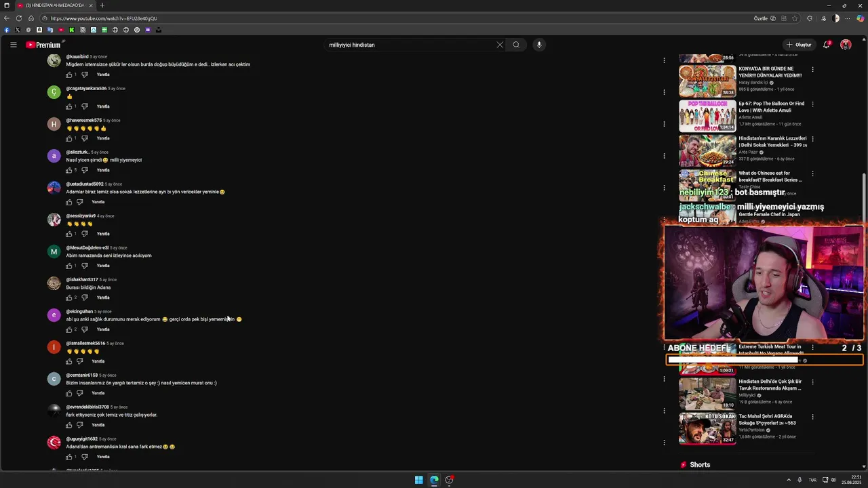Clear the search box with the X
The image size is (868, 488).
point(500,45)
